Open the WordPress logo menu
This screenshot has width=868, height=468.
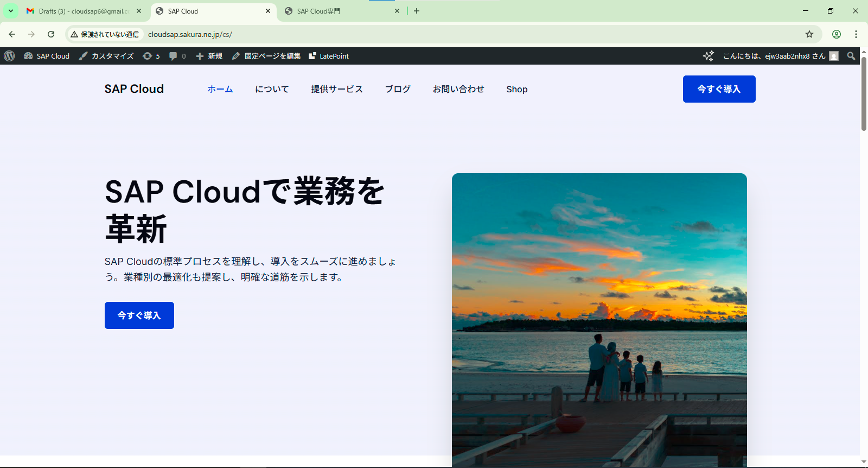point(9,56)
